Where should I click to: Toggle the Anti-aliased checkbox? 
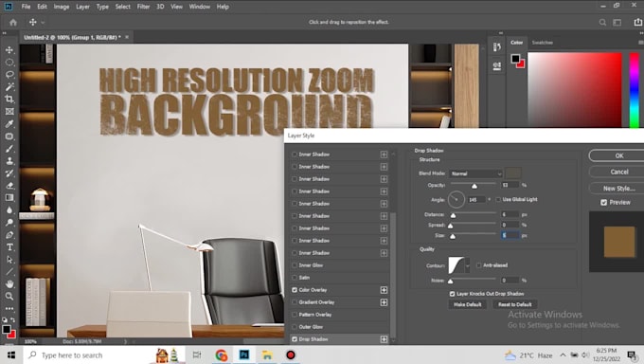tap(479, 265)
